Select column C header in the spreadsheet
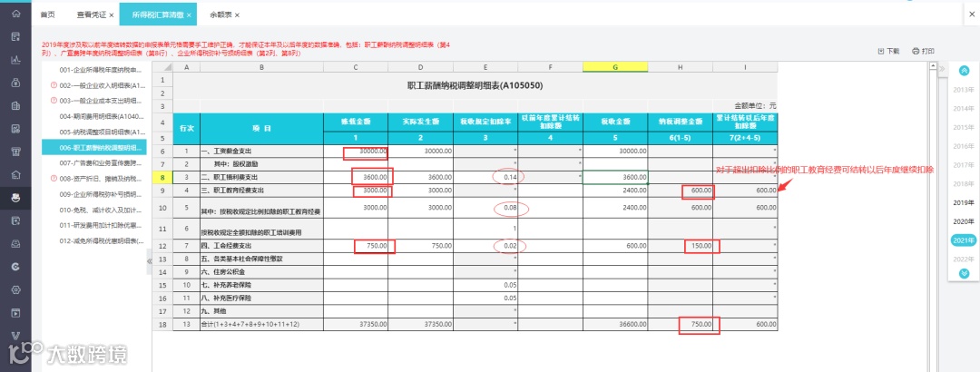 point(355,67)
